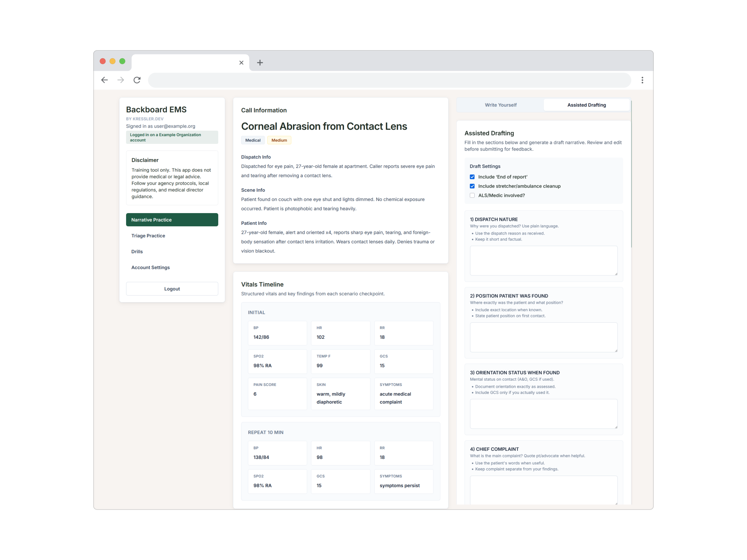Click the Logout button
The height and width of the screenshot is (560, 747).
tap(172, 289)
